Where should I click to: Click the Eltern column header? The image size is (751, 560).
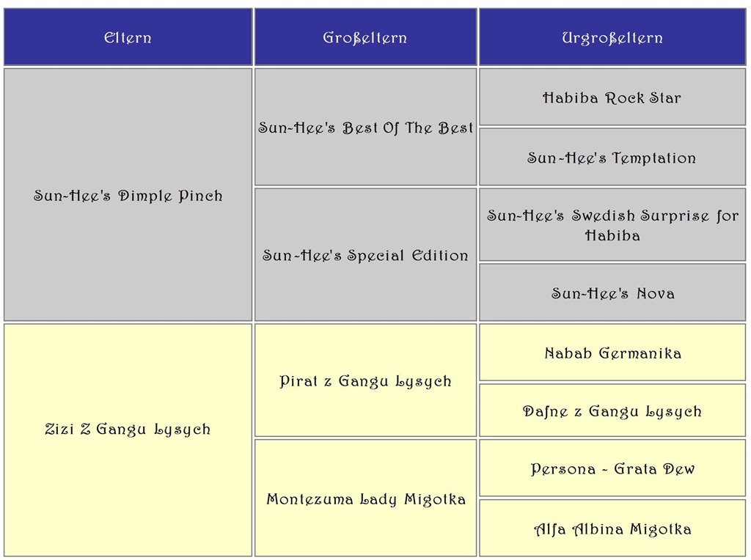(128, 38)
